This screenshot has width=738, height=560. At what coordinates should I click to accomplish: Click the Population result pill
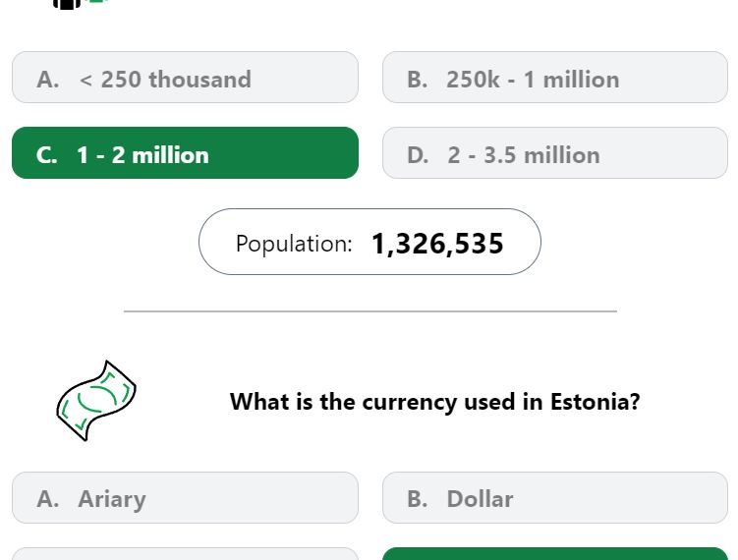pyautogui.click(x=369, y=242)
